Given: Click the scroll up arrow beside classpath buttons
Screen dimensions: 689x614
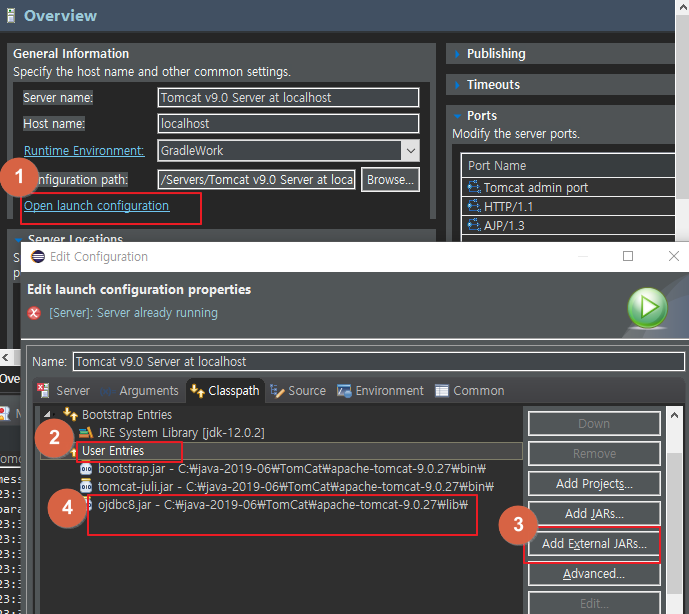Looking at the screenshot, I should point(675,415).
